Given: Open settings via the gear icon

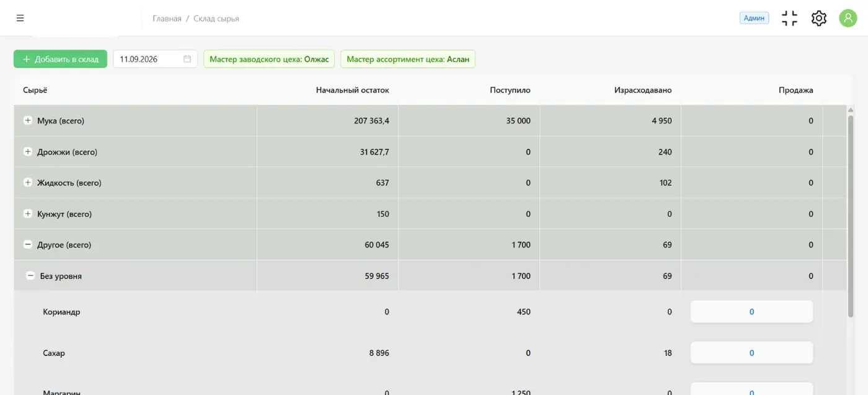Looking at the screenshot, I should coord(819,19).
